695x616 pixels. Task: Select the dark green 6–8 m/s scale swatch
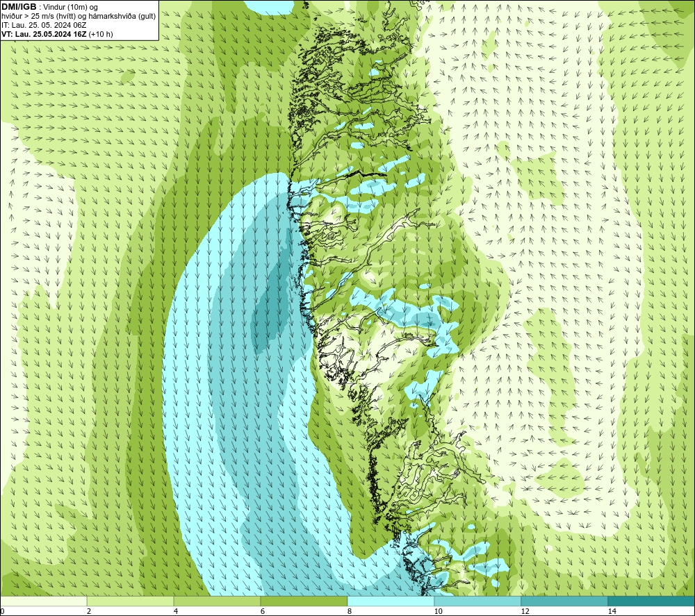pos(304,601)
